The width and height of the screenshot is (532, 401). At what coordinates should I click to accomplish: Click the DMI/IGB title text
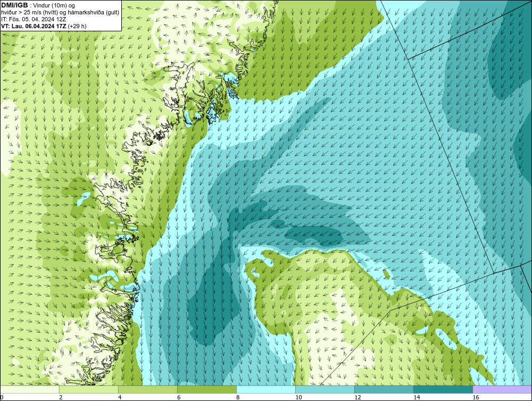(x=14, y=5)
